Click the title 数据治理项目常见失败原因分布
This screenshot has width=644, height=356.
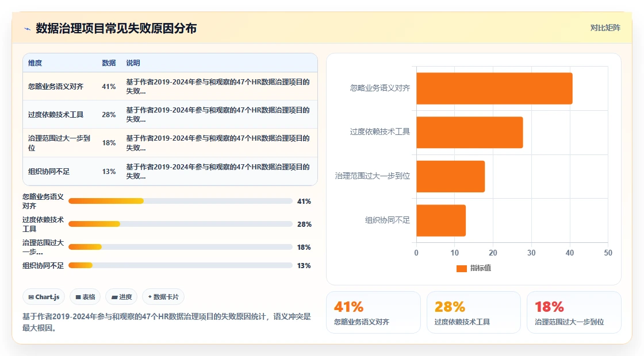(116, 28)
